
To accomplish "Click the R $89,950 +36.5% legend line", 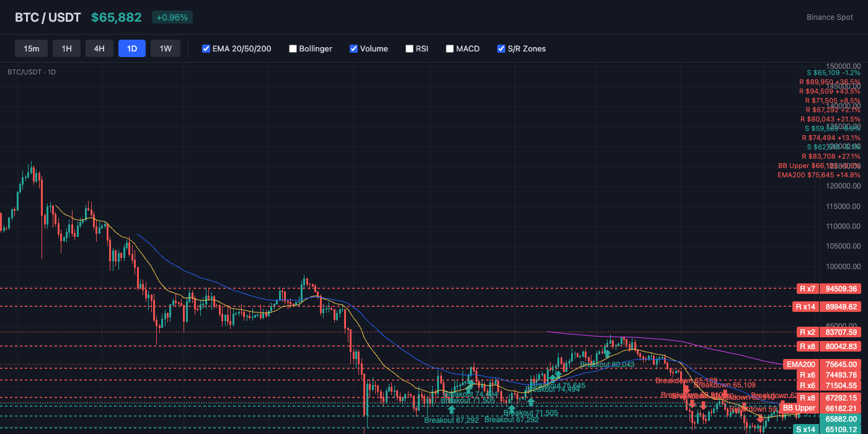I will [830, 82].
